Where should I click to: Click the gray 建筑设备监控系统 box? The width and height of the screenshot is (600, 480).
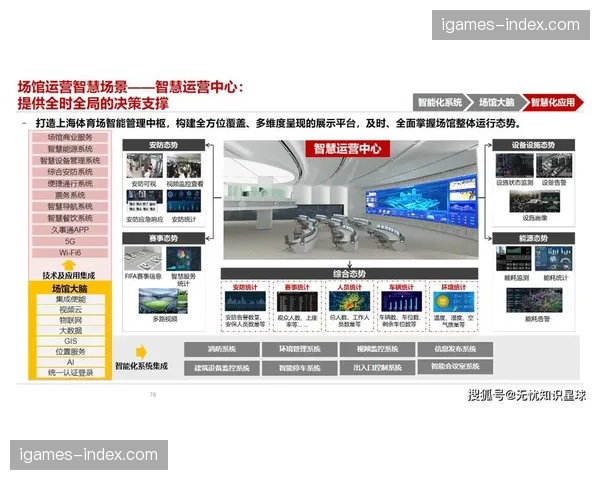click(222, 368)
